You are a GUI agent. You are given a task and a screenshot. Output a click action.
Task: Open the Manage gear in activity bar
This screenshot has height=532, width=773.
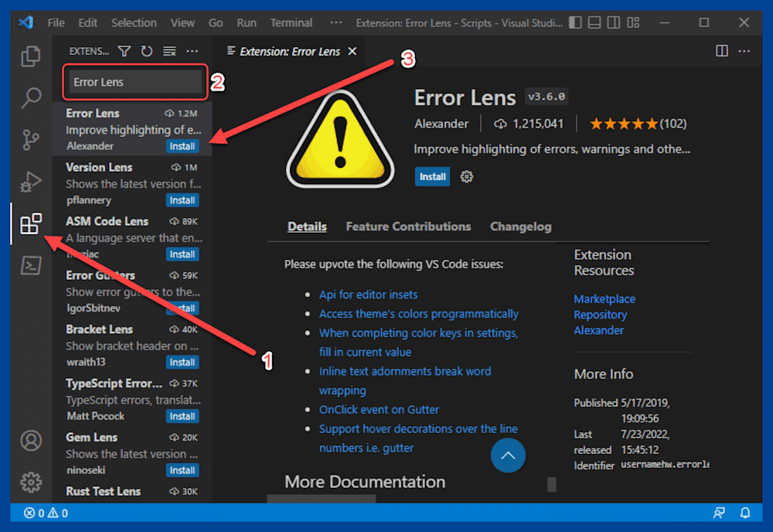point(31,482)
